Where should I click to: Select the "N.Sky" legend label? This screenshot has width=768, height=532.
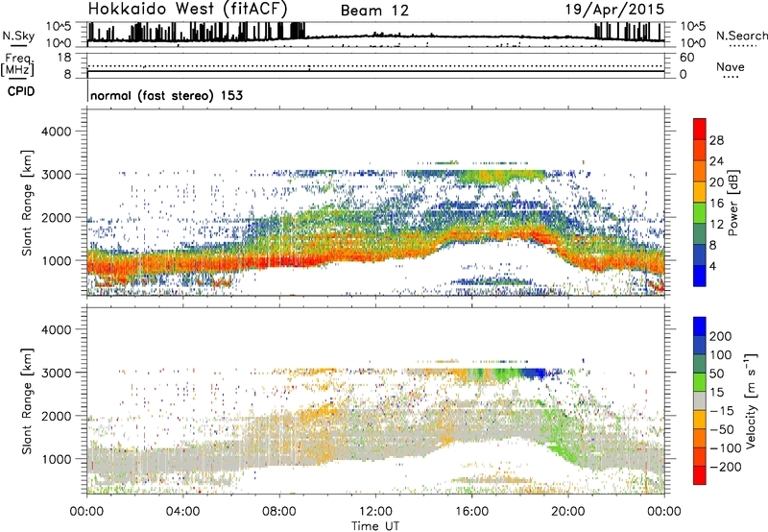pos(18,36)
